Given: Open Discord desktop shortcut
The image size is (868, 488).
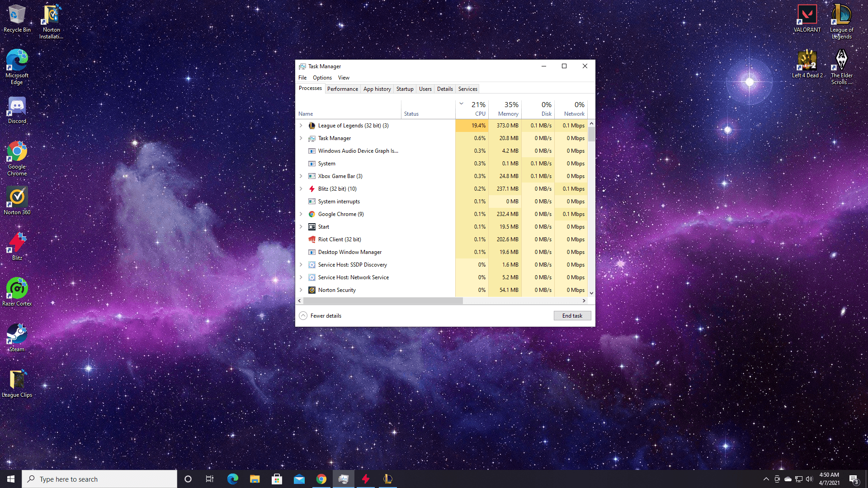Looking at the screenshot, I should coord(17,110).
